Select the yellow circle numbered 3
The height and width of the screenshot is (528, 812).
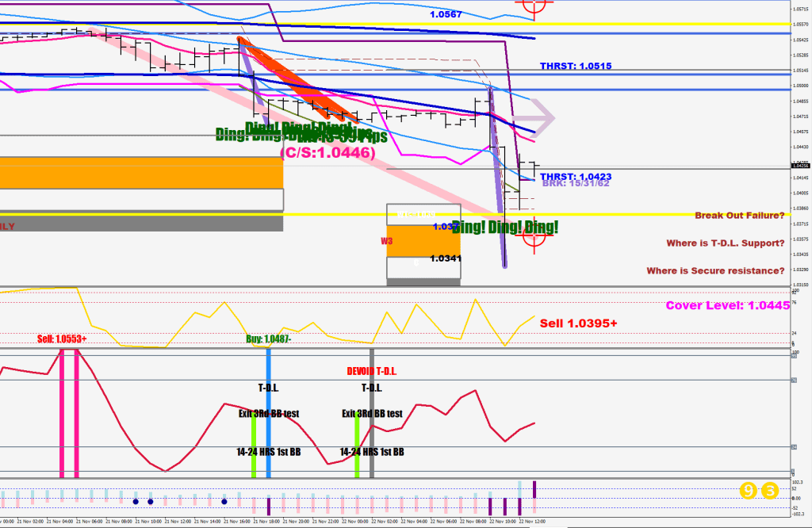(x=770, y=491)
